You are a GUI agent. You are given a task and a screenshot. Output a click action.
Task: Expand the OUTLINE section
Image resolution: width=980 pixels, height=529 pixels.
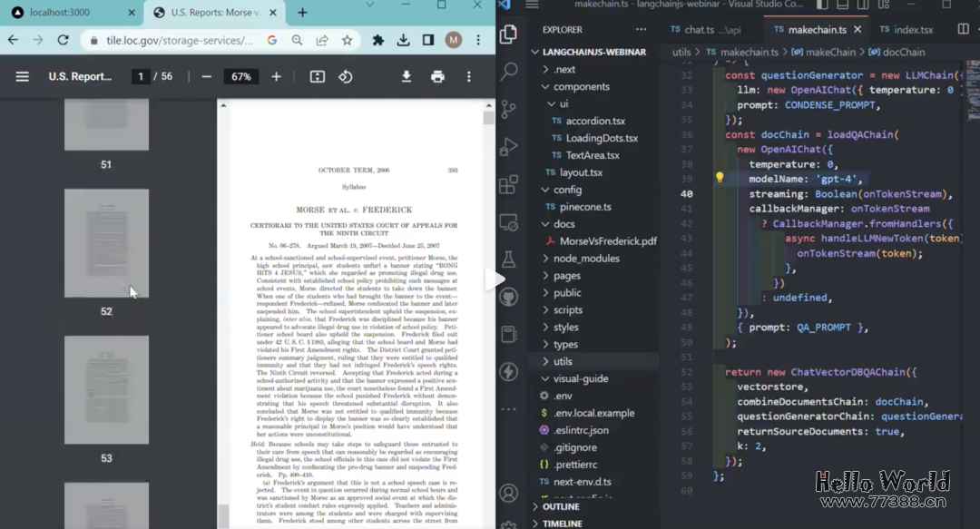pyautogui.click(x=561, y=506)
